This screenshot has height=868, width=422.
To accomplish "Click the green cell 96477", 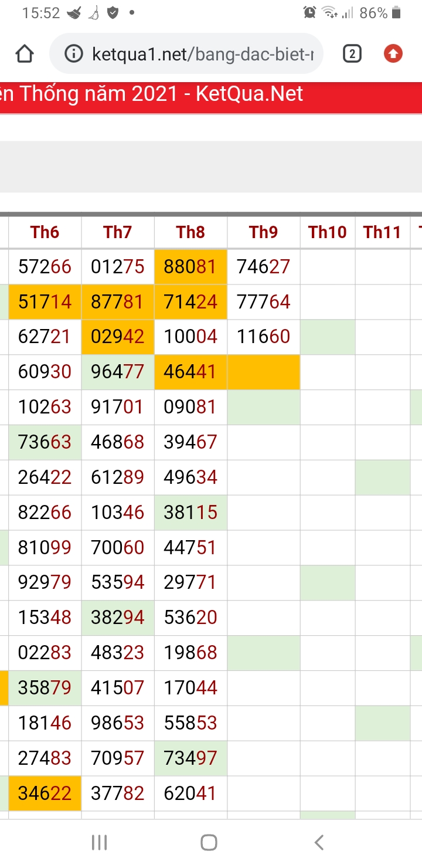I will pos(118,372).
